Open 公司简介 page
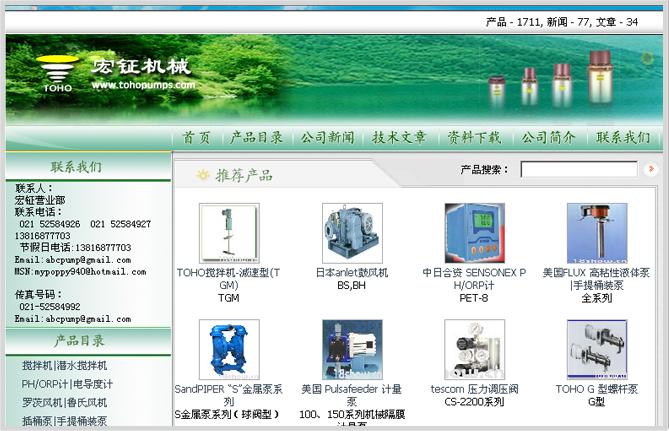 [x=548, y=137]
